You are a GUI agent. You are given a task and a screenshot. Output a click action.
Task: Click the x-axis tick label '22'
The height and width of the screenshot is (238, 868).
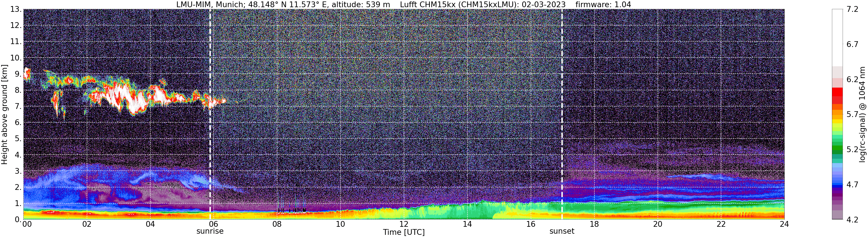tap(721, 224)
